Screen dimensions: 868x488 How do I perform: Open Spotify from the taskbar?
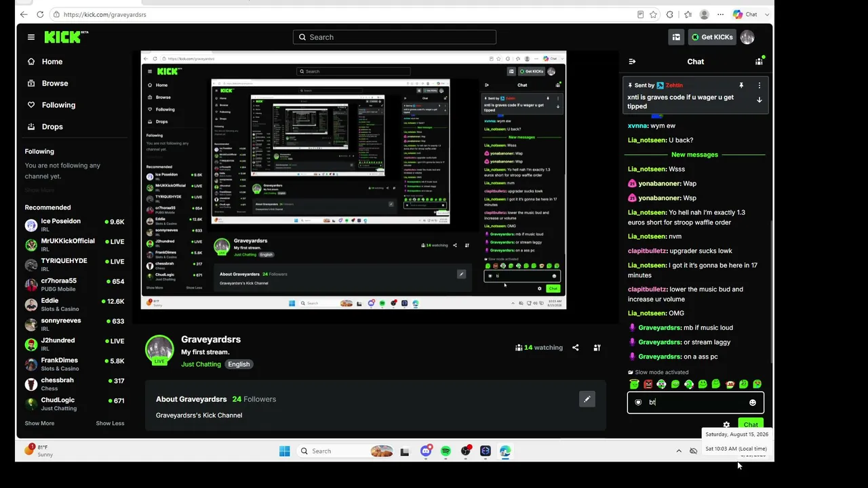pyautogui.click(x=446, y=451)
